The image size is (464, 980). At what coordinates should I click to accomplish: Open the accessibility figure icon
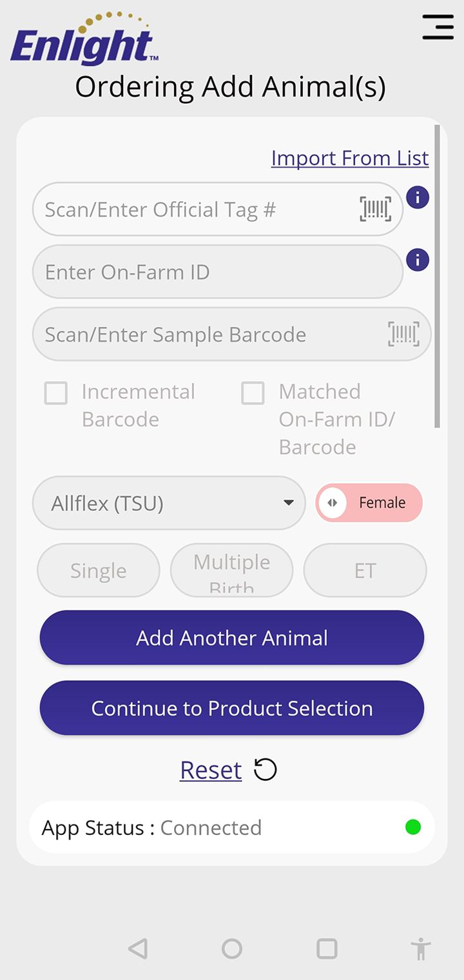(421, 949)
